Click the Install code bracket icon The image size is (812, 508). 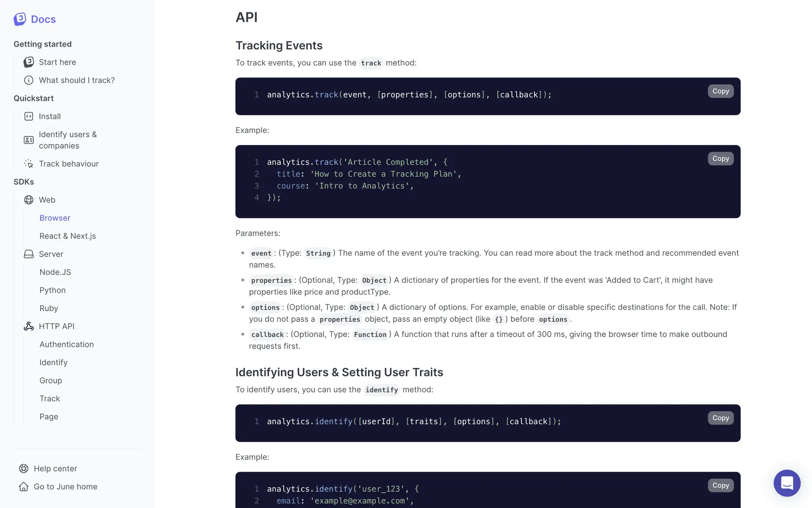[x=29, y=116]
